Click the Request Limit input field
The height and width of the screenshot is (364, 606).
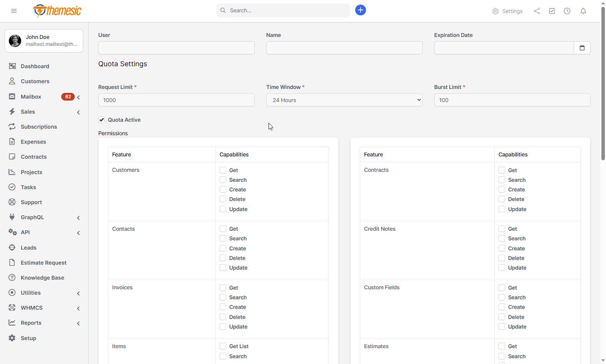point(176,100)
